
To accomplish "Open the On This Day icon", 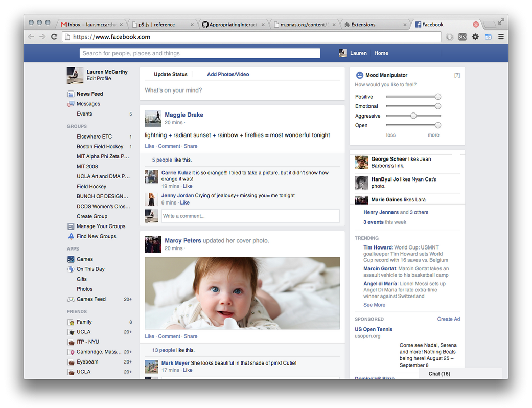I will pyautogui.click(x=71, y=269).
